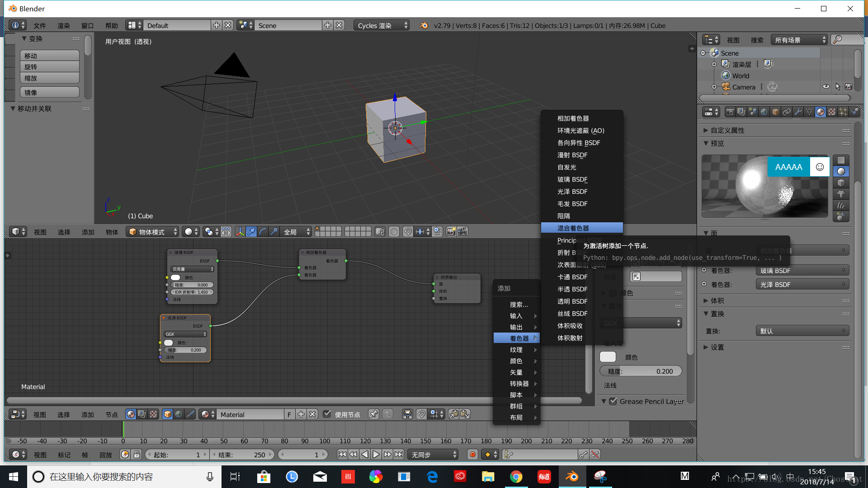The width and height of the screenshot is (868, 488).
Task: Choose 漫射 BSDF from shader submenu
Action: (x=582, y=155)
